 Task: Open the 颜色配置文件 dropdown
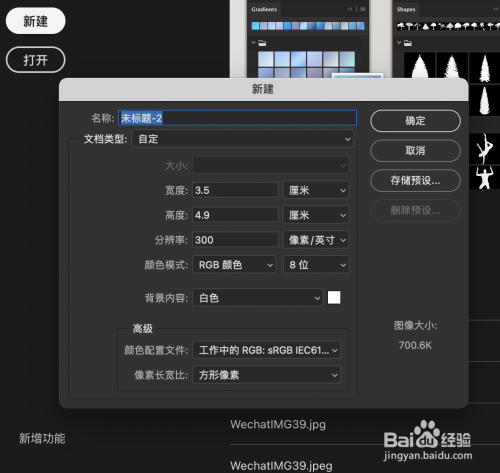click(267, 350)
